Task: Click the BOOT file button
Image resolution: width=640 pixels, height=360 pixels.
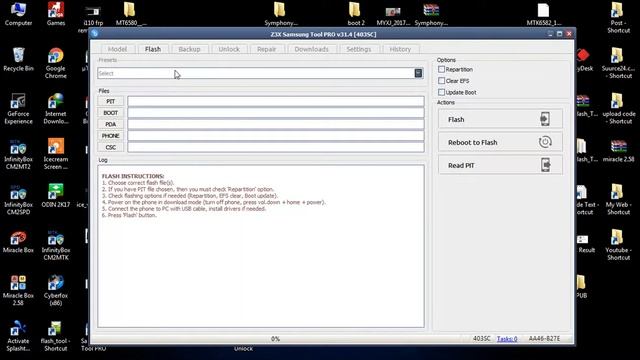Action: coord(111,113)
